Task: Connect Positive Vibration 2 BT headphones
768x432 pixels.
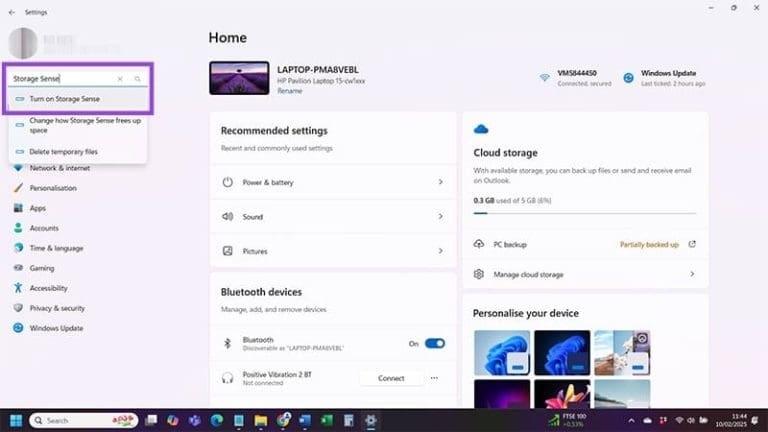Action: pos(391,378)
